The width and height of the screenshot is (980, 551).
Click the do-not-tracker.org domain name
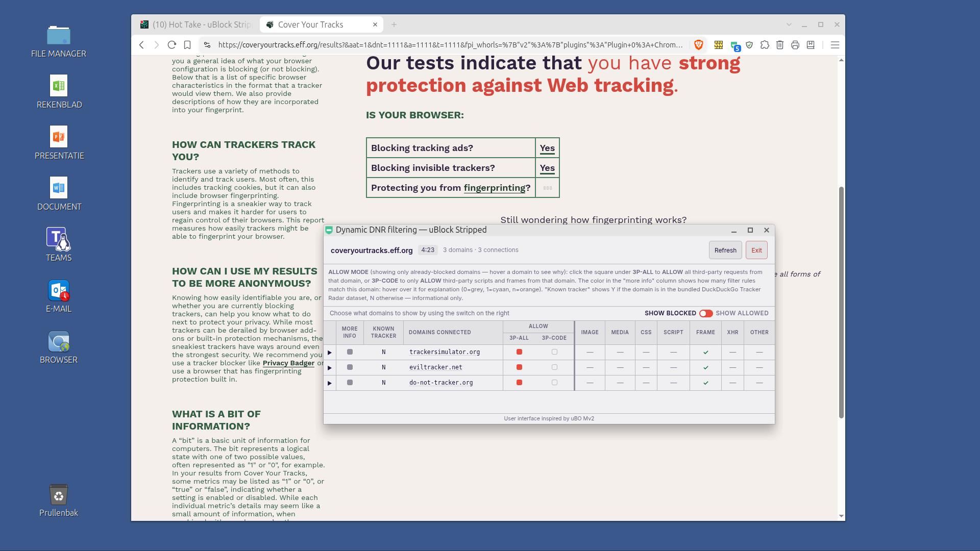tap(441, 383)
